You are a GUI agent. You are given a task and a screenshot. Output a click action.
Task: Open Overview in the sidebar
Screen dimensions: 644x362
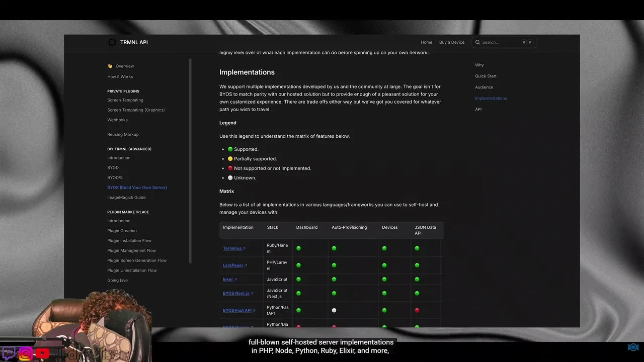pyautogui.click(x=125, y=66)
